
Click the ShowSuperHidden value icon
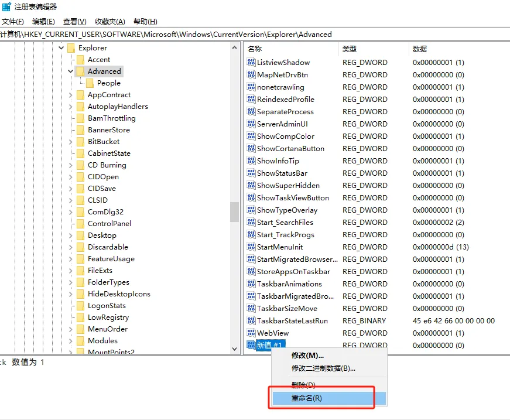tap(251, 185)
